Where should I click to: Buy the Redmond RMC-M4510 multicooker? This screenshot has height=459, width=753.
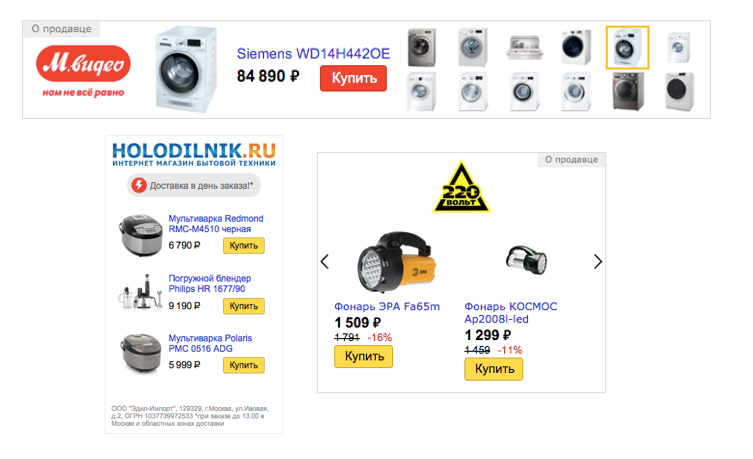tap(243, 245)
